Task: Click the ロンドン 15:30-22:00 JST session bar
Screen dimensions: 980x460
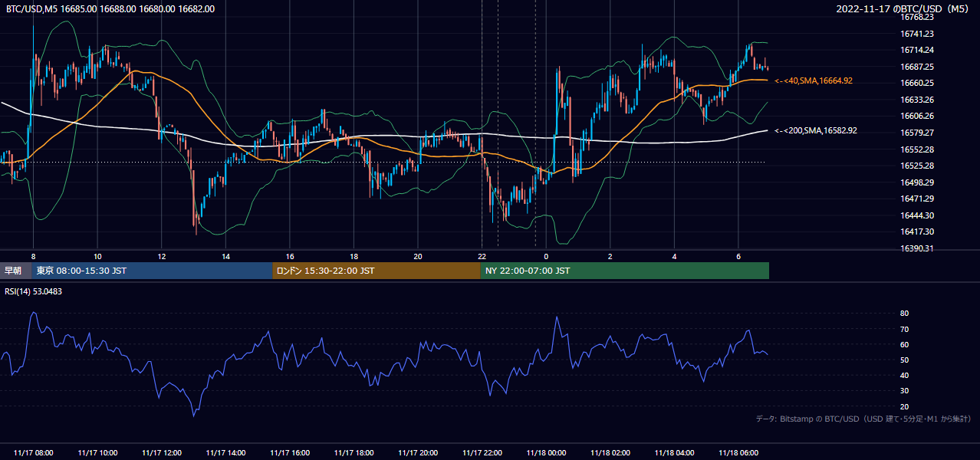Action: tap(377, 271)
